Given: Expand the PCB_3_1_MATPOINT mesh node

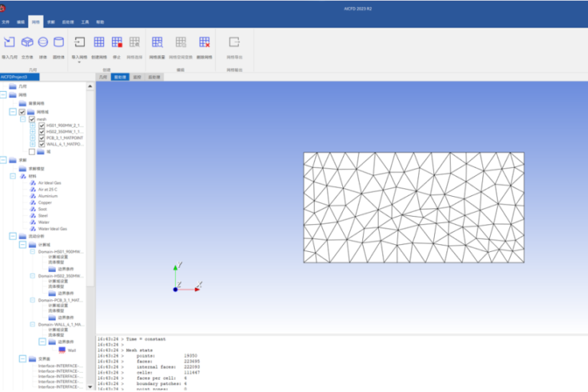Looking at the screenshot, I should click(x=32, y=138).
